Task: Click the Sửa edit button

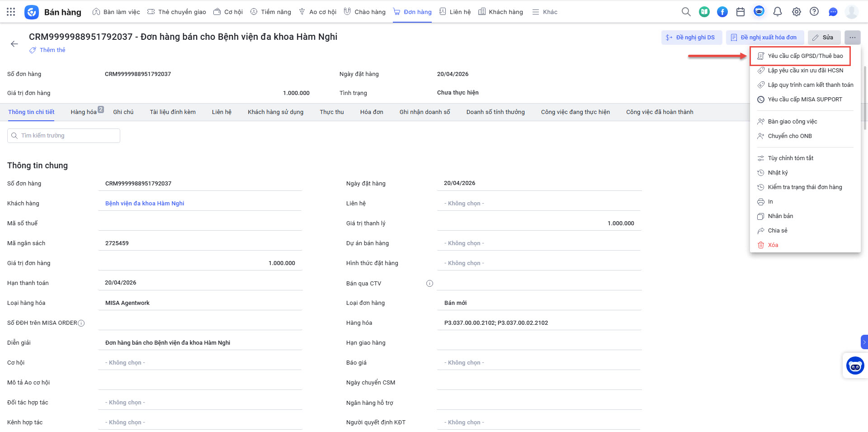Action: pyautogui.click(x=824, y=38)
